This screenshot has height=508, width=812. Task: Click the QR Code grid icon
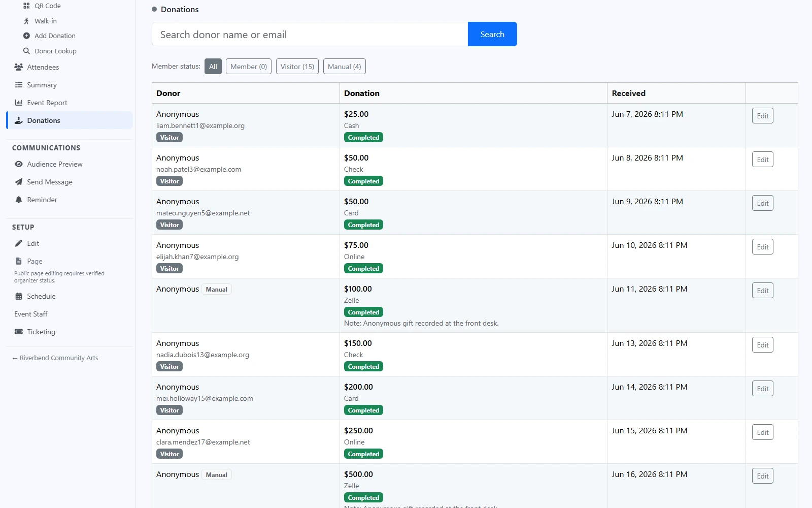pos(26,6)
